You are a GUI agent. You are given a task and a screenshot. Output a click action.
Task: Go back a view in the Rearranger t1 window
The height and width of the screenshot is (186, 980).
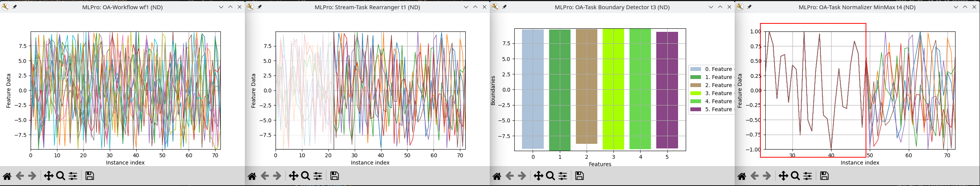click(x=265, y=176)
